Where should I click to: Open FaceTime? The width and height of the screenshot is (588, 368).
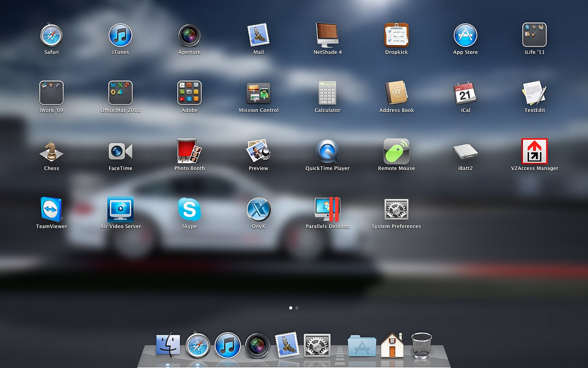[121, 151]
